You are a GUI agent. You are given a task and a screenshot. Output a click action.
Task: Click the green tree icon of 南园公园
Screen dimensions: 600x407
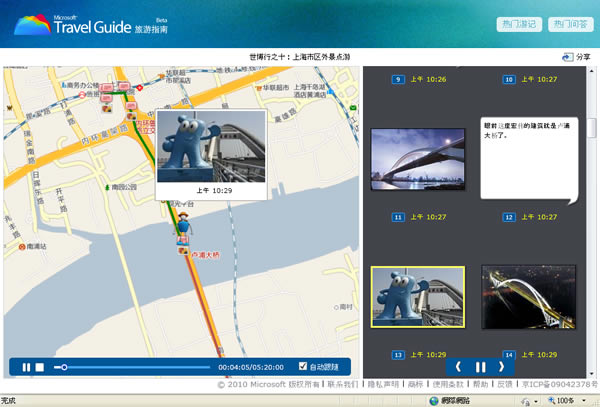(108, 187)
